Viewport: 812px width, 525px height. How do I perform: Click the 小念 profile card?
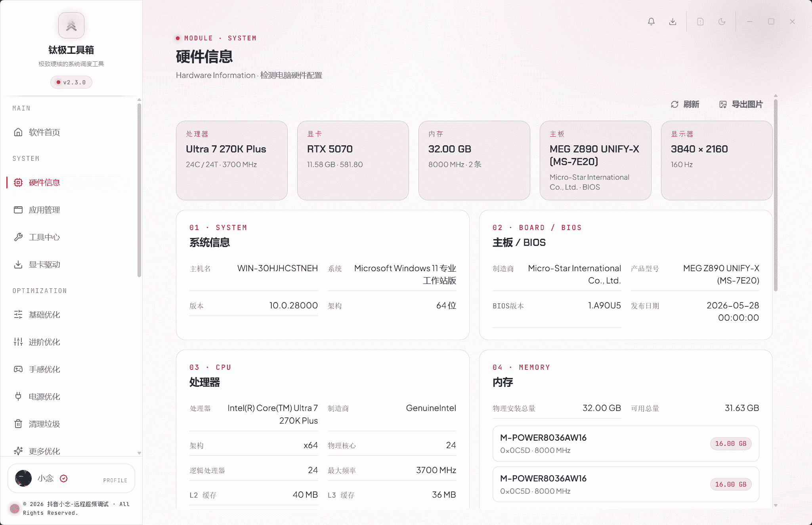pos(71,478)
